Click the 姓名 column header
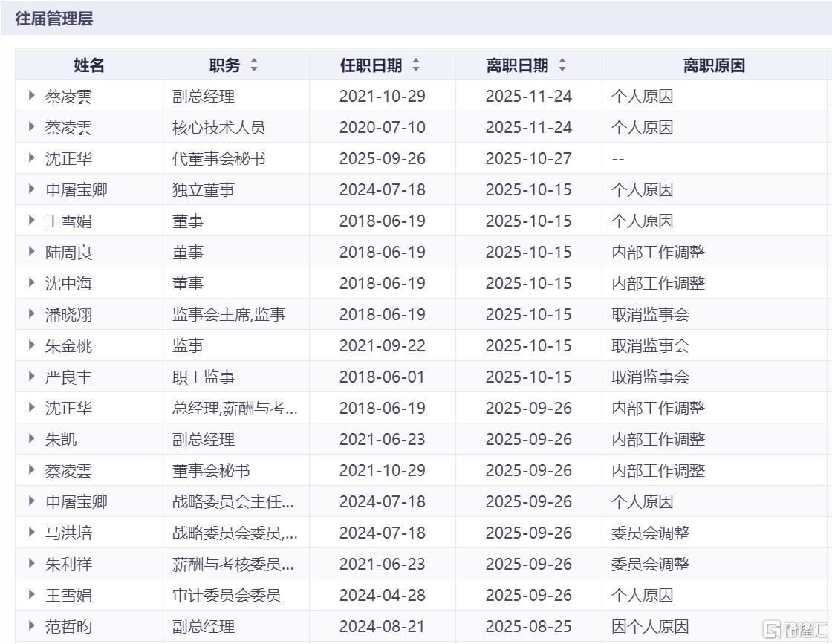 [89, 65]
